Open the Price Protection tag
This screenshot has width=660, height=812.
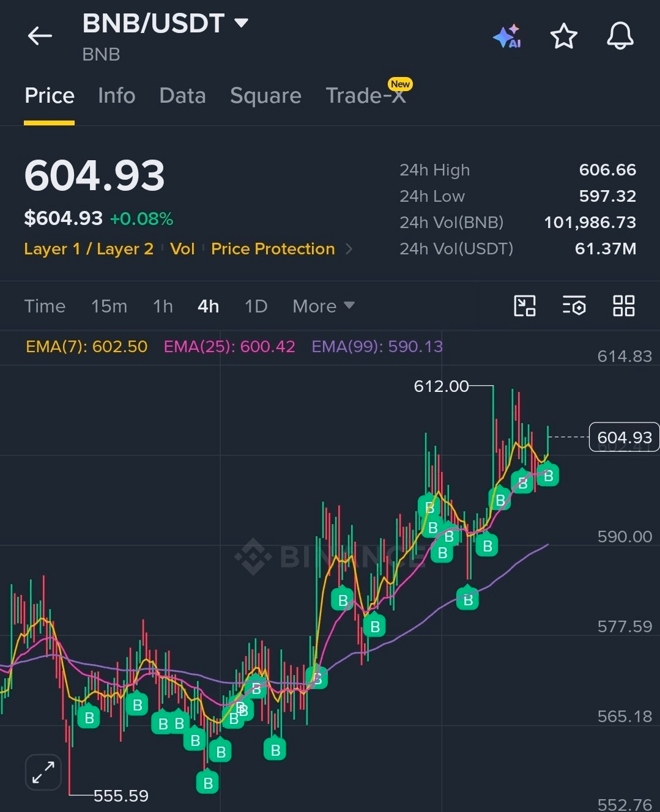pyautogui.click(x=273, y=249)
